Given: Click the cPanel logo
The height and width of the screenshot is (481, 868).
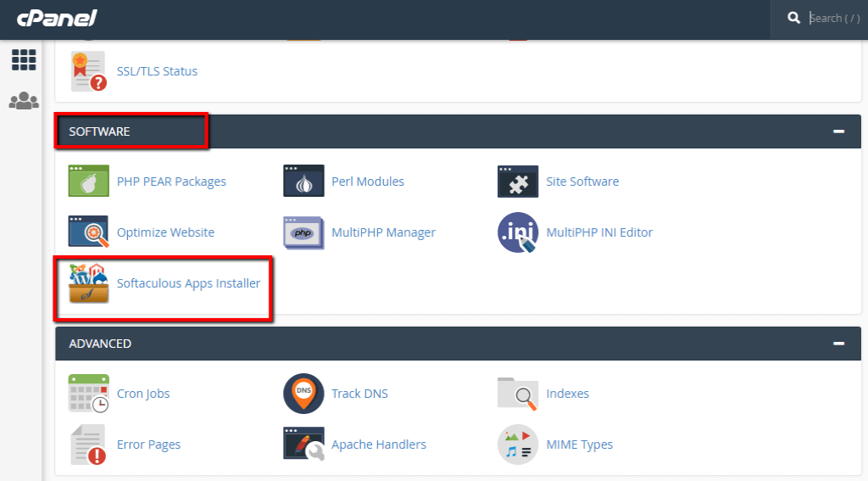Looking at the screenshot, I should (57, 18).
